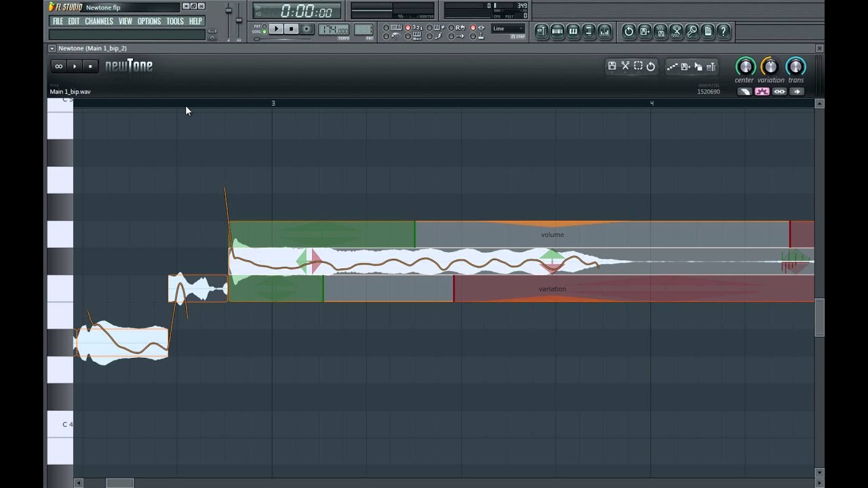Screen dimensions: 868x488
Task: Click the Newtone stop button
Action: point(90,66)
